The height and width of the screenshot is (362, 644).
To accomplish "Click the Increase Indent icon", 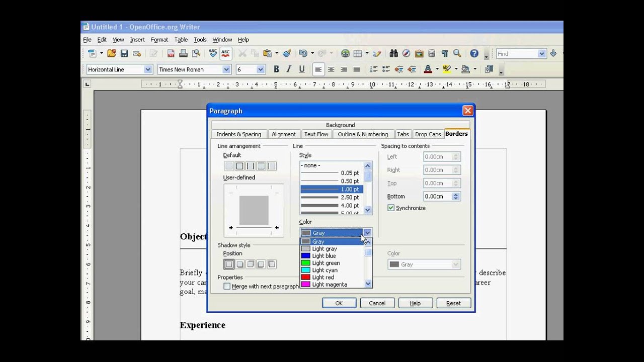I will point(412,69).
